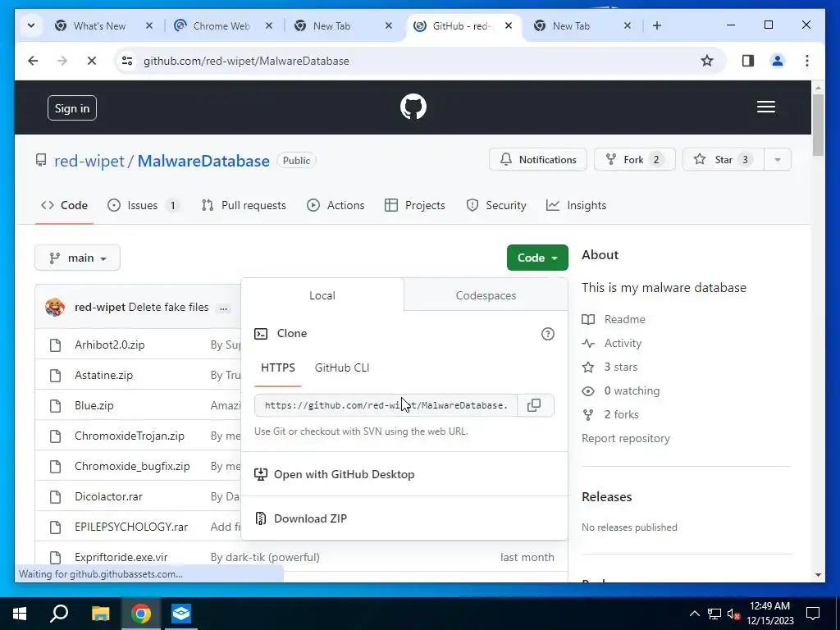Click the GitHub octocat logo
Screen dimensions: 840x630
[x=413, y=107]
